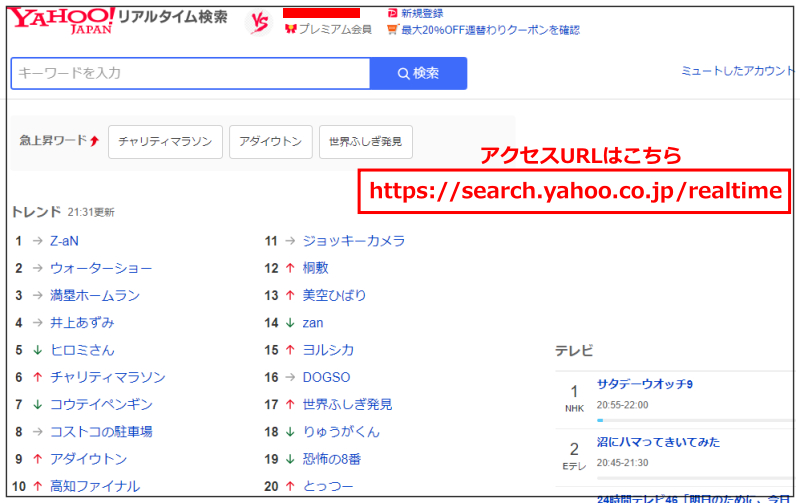Open trend rank 14 zan
800x503 pixels.
(x=313, y=323)
